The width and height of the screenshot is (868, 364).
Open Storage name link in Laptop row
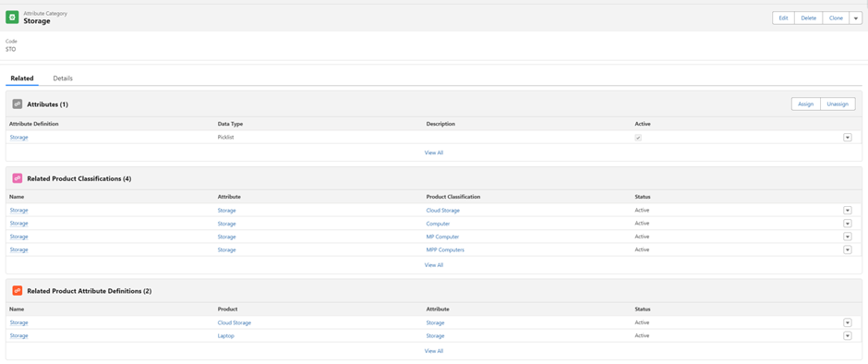click(18, 335)
